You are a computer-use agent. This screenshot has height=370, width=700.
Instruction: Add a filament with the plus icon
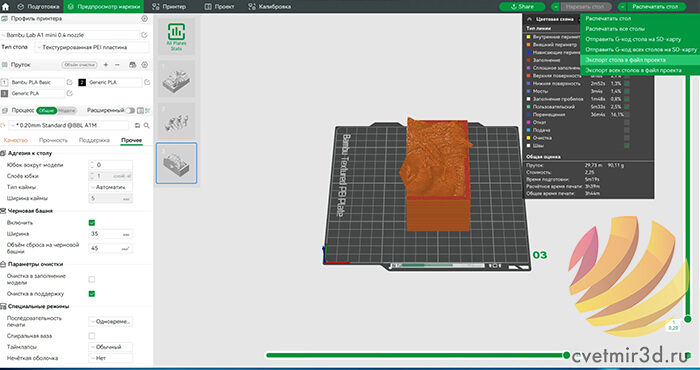[x=106, y=65]
